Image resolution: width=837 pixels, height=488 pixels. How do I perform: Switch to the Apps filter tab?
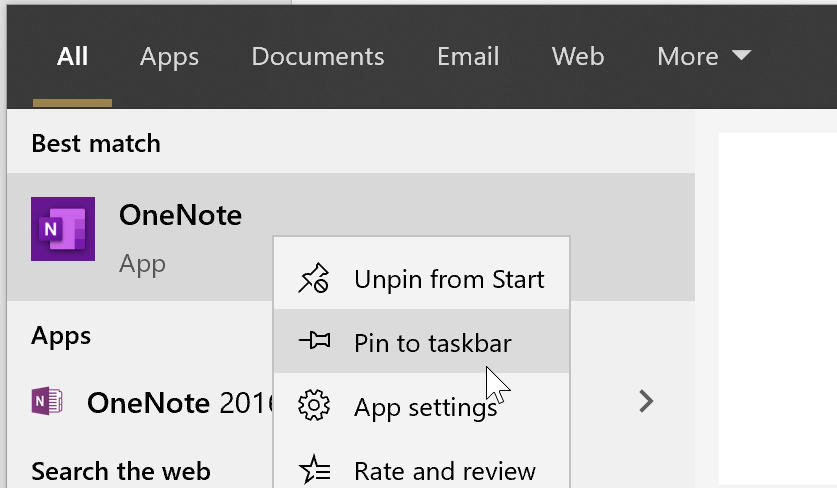click(x=169, y=57)
